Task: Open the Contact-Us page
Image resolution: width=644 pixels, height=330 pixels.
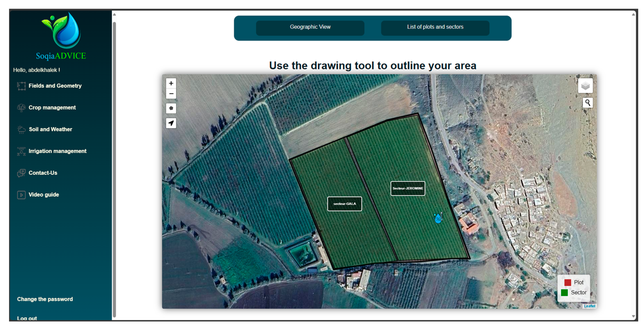Action: 43,173
